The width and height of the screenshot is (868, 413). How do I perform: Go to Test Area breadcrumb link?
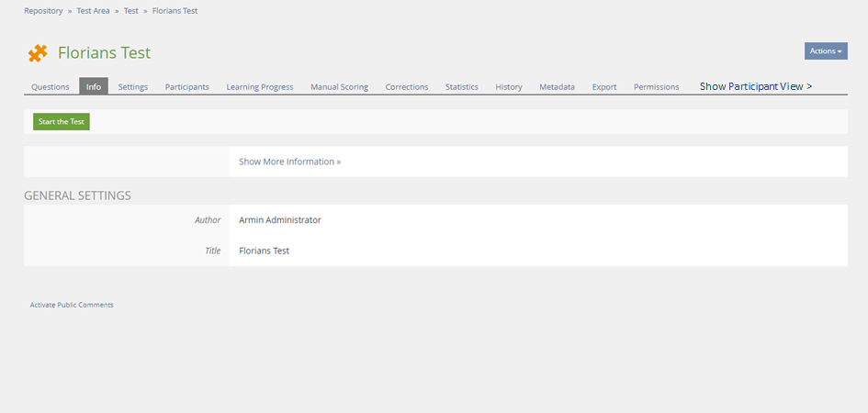(x=93, y=11)
